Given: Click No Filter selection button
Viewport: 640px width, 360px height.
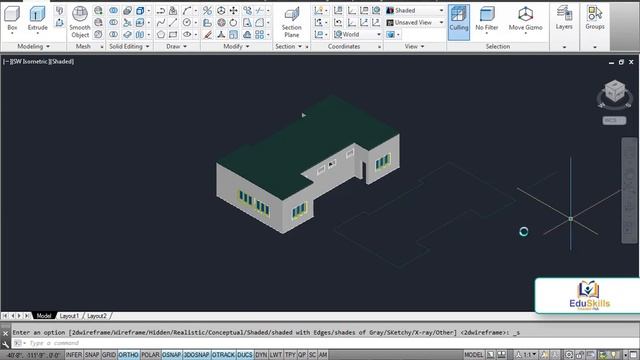Looking at the screenshot, I should click(487, 19).
